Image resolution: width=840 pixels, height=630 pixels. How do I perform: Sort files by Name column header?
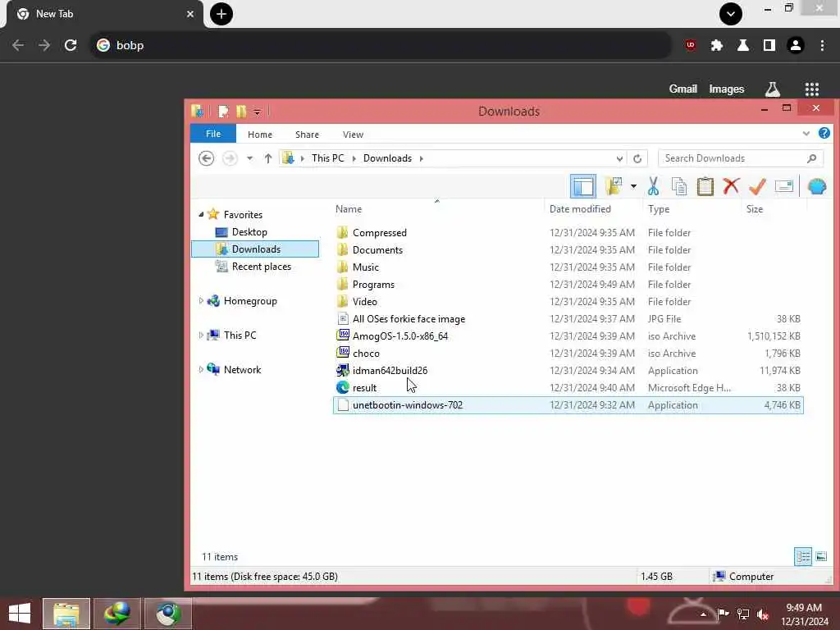pyautogui.click(x=348, y=209)
